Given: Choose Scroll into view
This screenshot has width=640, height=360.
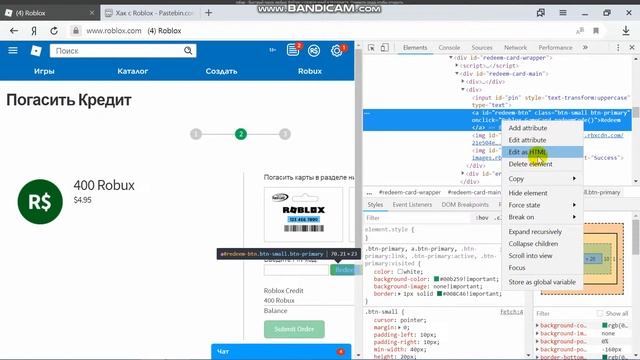Looking at the screenshot, I should [542, 256].
